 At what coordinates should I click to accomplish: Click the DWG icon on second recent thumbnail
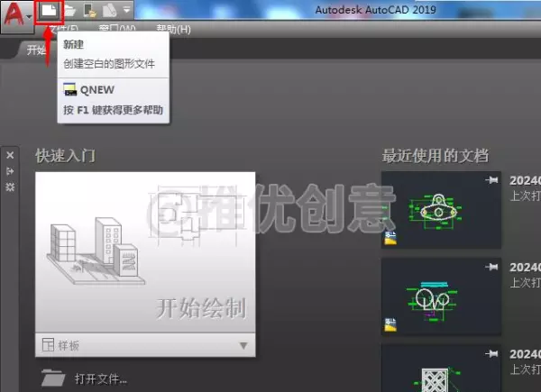coord(390,324)
